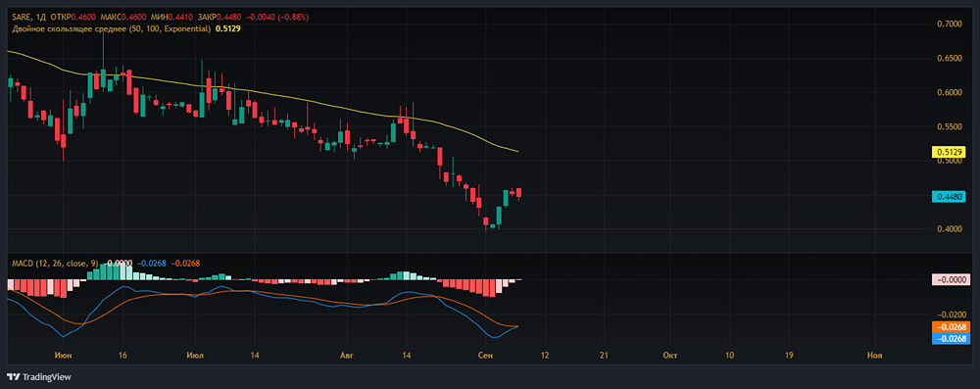980x389 pixels.
Task: Click the Ноя date label
Action: (875, 356)
